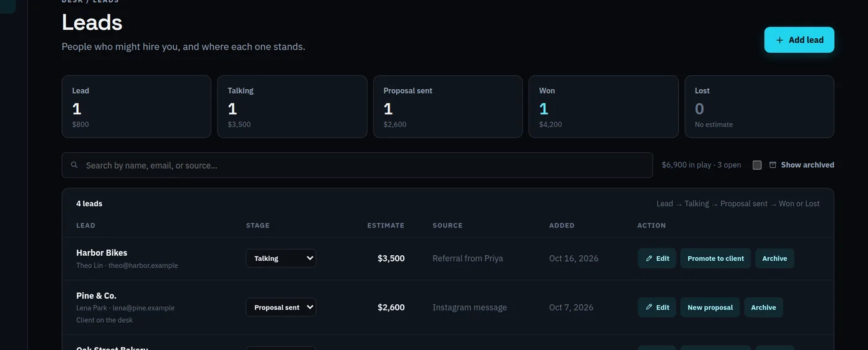This screenshot has width=868, height=350.
Task: Click the Referral from Priya source text
Action: pyautogui.click(x=467, y=258)
